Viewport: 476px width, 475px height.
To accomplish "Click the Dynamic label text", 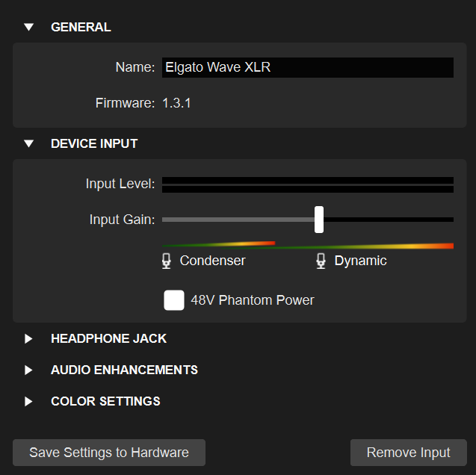I will coord(361,261).
